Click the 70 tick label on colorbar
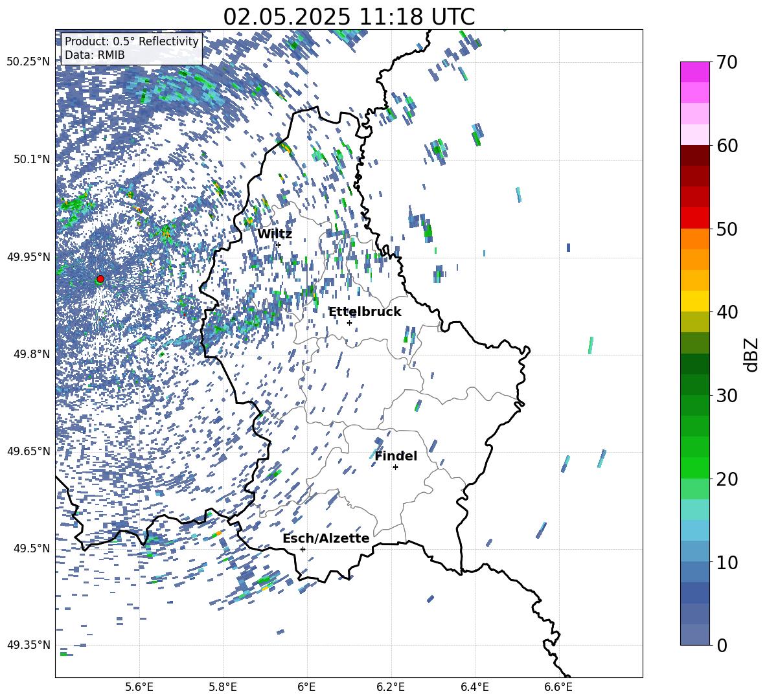767x700 pixels. click(x=726, y=63)
